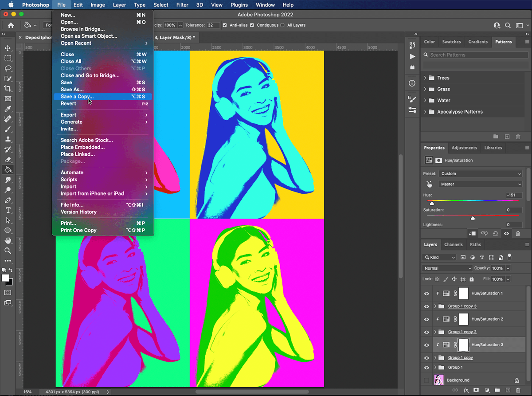Hide the Hue/Saturation 2 layer
This screenshot has width=532, height=396.
click(x=427, y=319)
